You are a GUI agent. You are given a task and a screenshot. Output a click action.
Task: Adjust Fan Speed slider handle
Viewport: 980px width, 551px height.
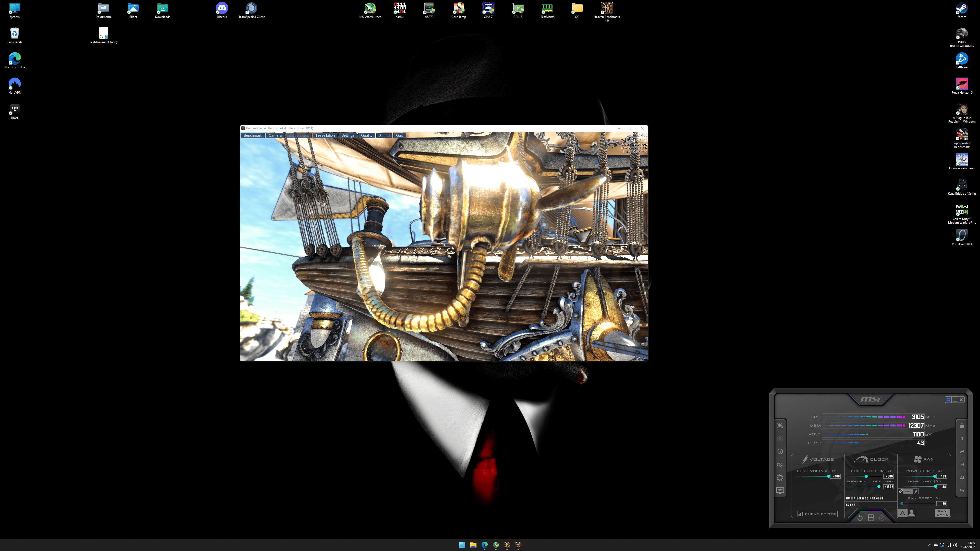pyautogui.click(x=902, y=504)
